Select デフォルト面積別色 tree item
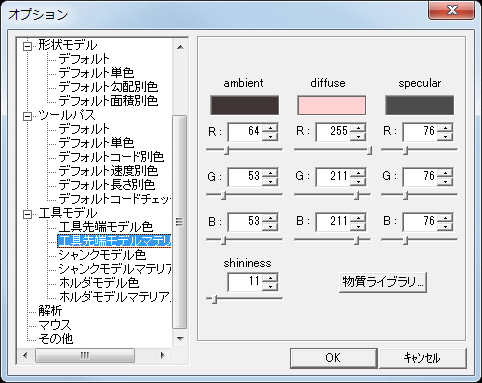Screen dimensions: 482x383 point(108,101)
